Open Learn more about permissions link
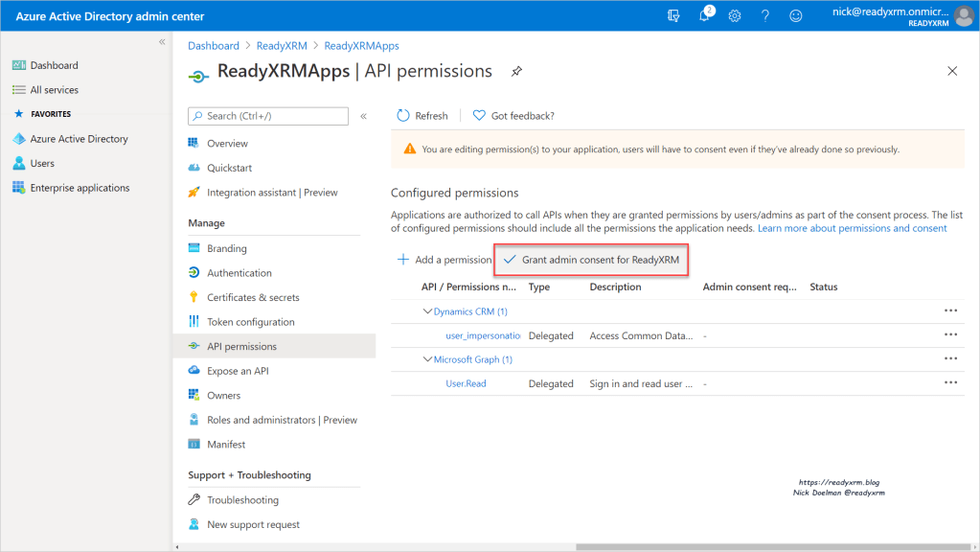This screenshot has width=980, height=552. [x=852, y=228]
